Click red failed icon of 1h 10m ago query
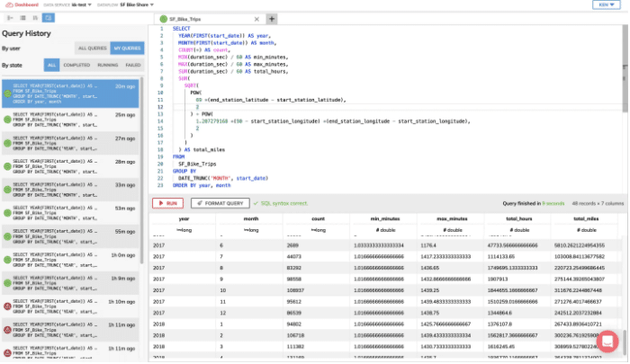The width and height of the screenshot is (630, 364). pos(7,306)
